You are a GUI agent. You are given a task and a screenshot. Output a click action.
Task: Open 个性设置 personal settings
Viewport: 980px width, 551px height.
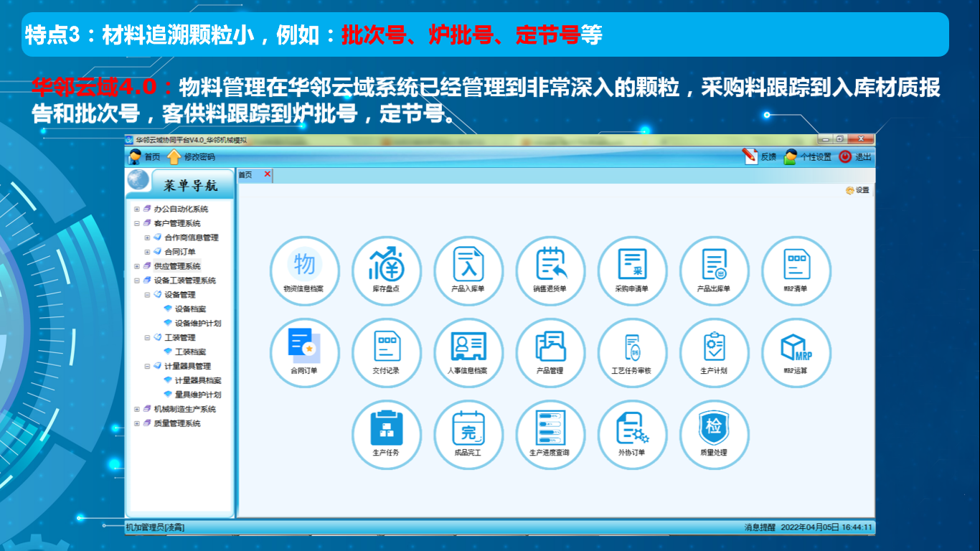click(808, 156)
